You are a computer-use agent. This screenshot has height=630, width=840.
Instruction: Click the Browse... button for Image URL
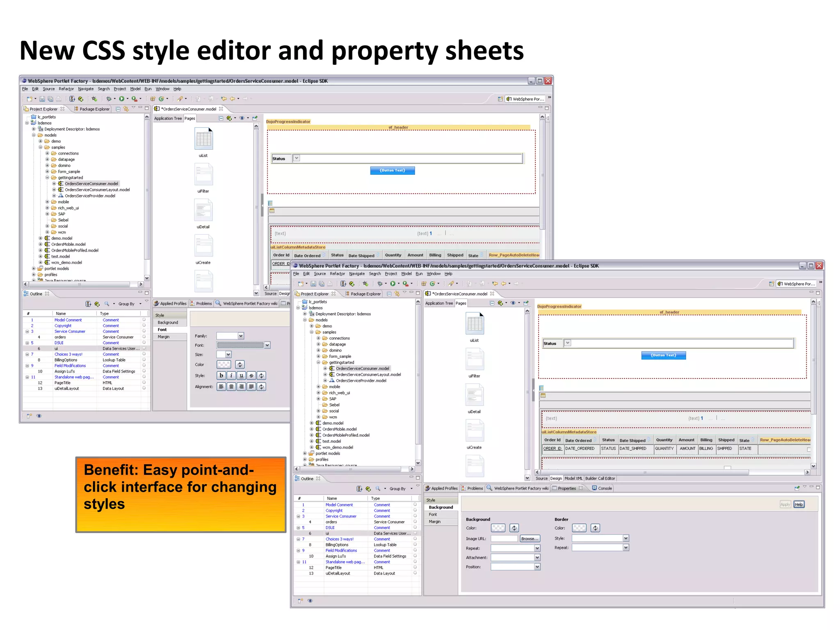tap(530, 539)
